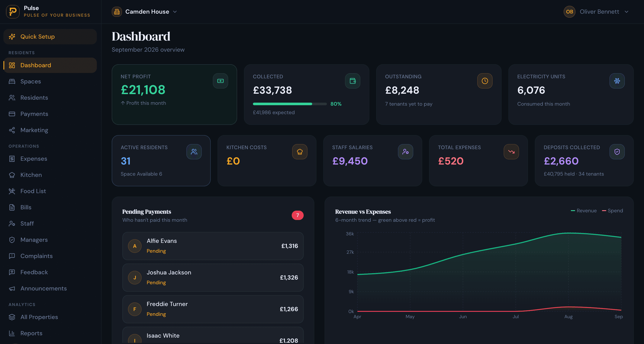Click the Alfie Evans avatar circle
This screenshot has height=344, width=644.
[x=135, y=246]
